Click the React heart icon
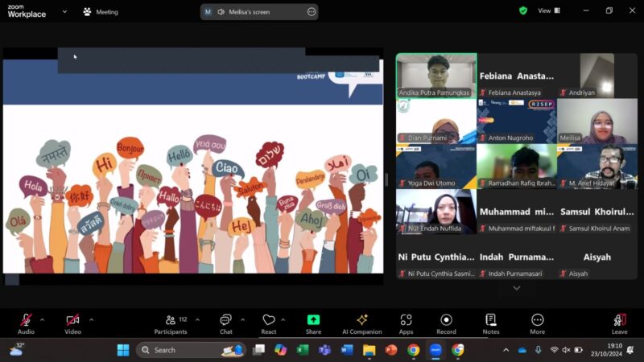This screenshot has height=362, width=644. tap(269, 320)
